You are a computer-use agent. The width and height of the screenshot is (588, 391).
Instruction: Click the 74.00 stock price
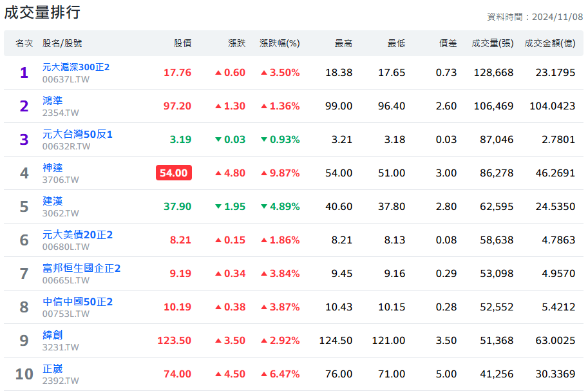tap(177, 374)
